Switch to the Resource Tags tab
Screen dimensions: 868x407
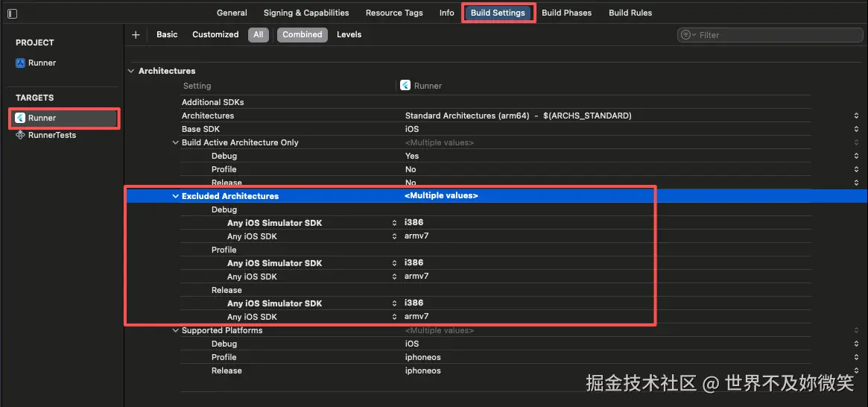[x=394, y=13]
